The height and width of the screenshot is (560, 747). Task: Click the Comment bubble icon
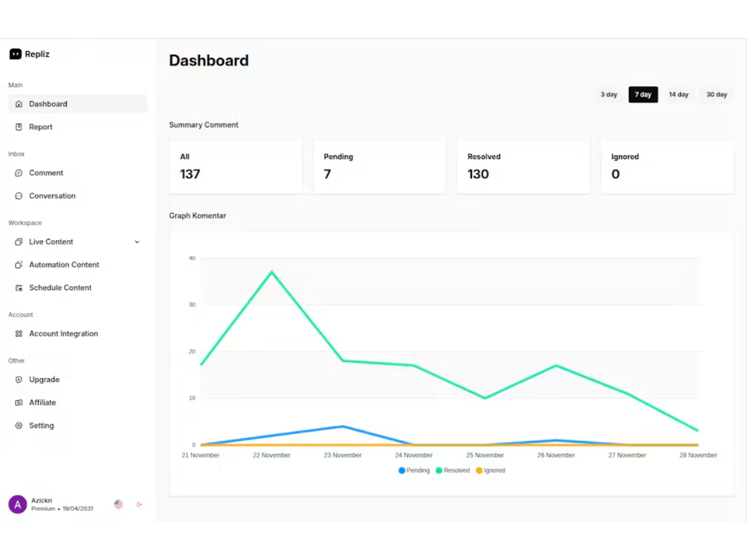tap(19, 173)
